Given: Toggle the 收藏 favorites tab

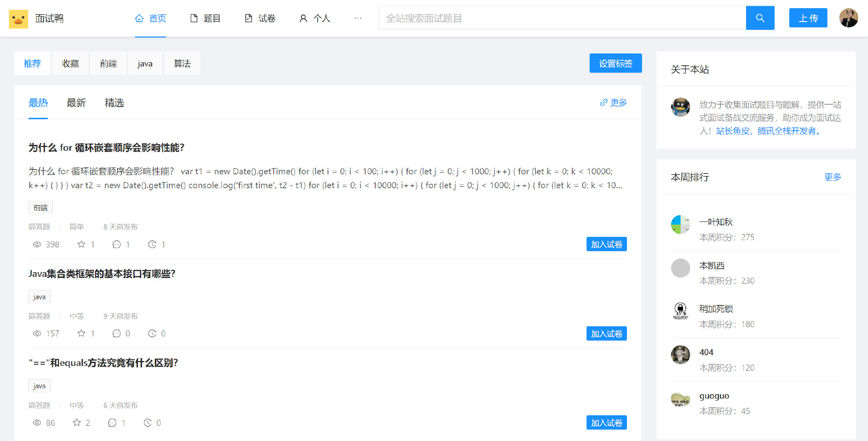Looking at the screenshot, I should click(x=70, y=64).
